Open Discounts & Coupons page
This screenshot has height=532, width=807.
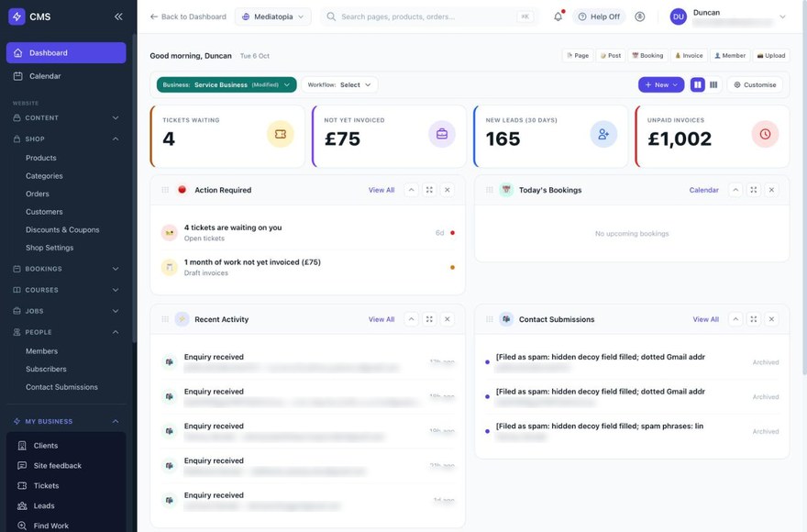click(62, 229)
